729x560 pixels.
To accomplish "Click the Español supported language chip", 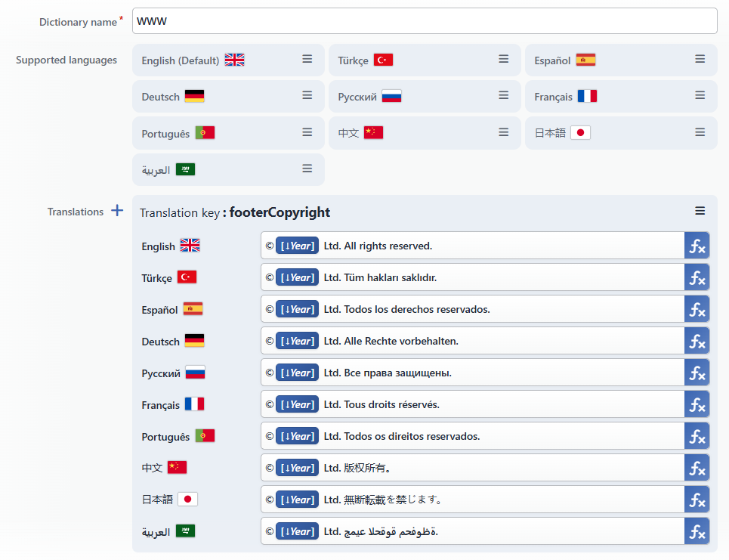I will pos(621,60).
